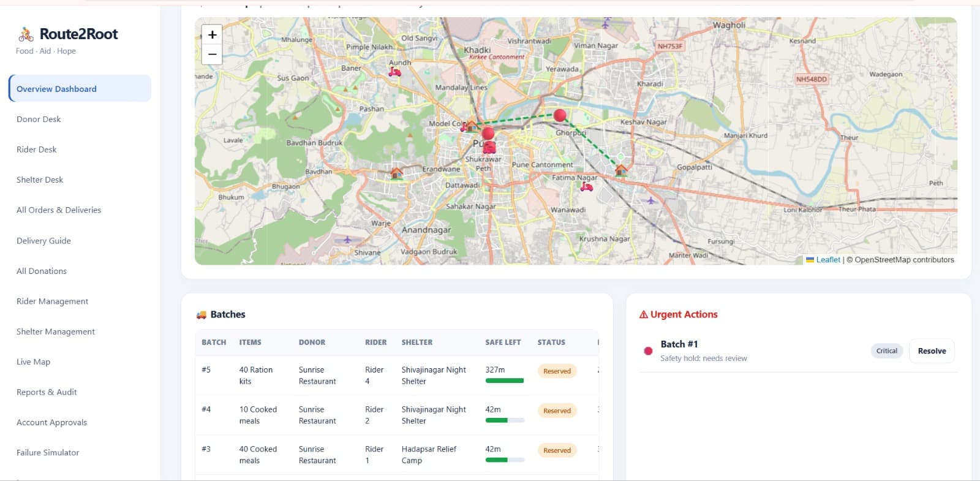Open the Overview Dashboard menu item
Viewport: 980px width, 481px height.
[80, 89]
